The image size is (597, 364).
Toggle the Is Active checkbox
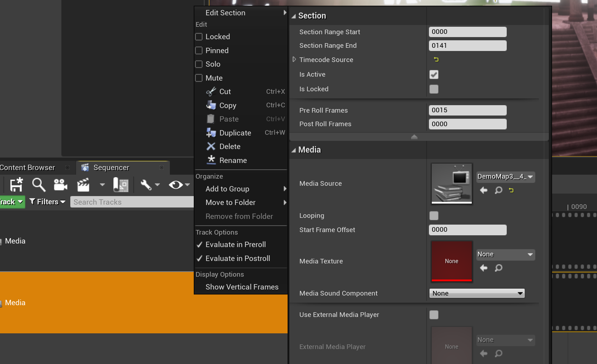coord(434,75)
